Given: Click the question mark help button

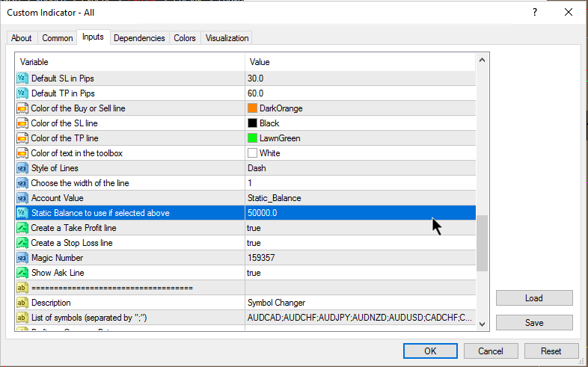Looking at the screenshot, I should [535, 13].
